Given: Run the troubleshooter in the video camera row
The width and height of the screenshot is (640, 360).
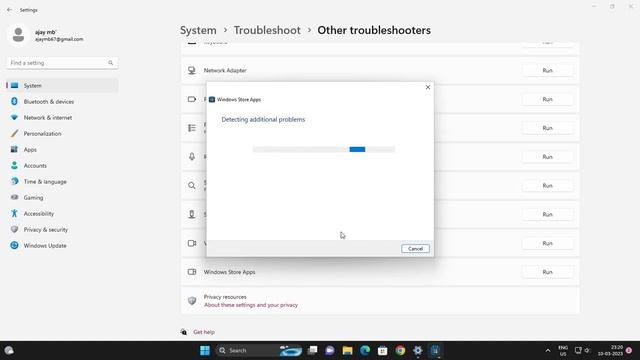Looking at the screenshot, I should click(x=547, y=243).
